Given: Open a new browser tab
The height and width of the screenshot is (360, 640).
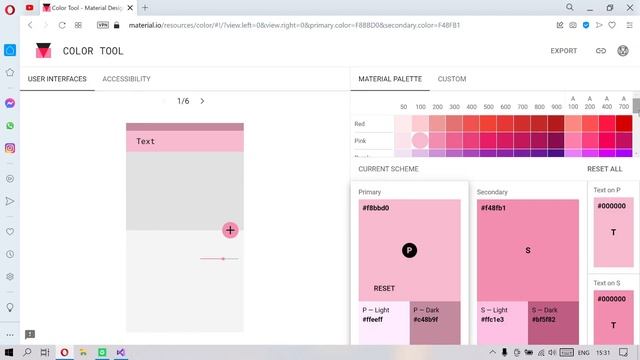Looking at the screenshot, I should coord(145,7).
